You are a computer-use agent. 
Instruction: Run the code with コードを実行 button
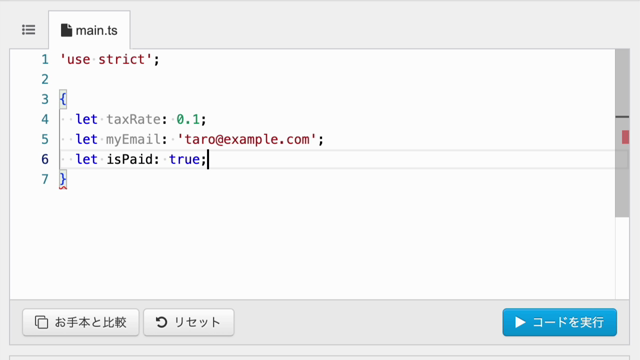[560, 322]
